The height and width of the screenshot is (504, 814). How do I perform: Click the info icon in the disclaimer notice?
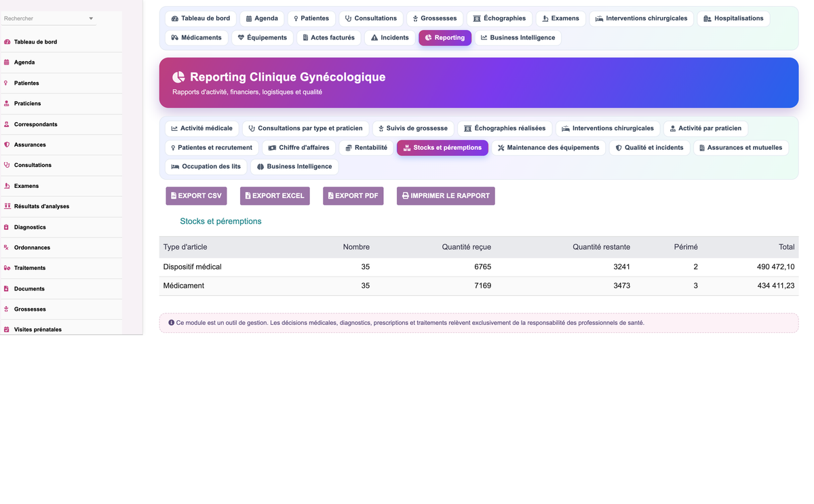(171, 323)
